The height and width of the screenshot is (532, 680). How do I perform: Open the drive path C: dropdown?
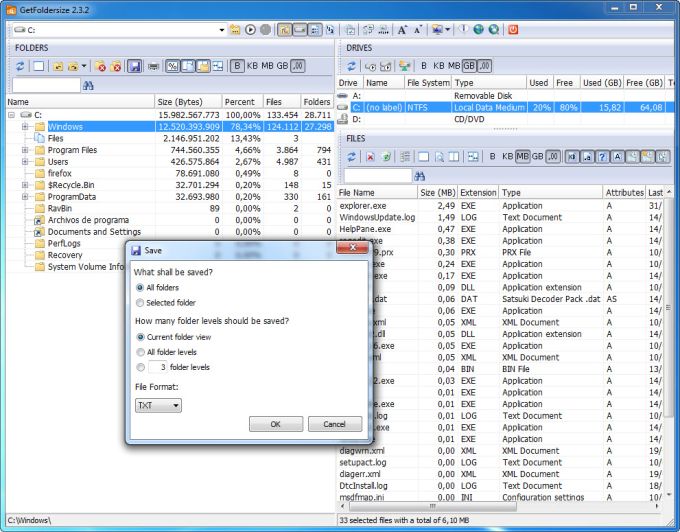coord(222,30)
